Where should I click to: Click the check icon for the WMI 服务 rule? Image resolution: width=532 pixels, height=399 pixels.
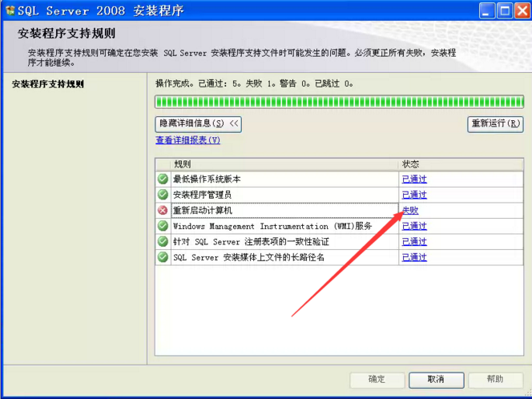pyautogui.click(x=163, y=226)
